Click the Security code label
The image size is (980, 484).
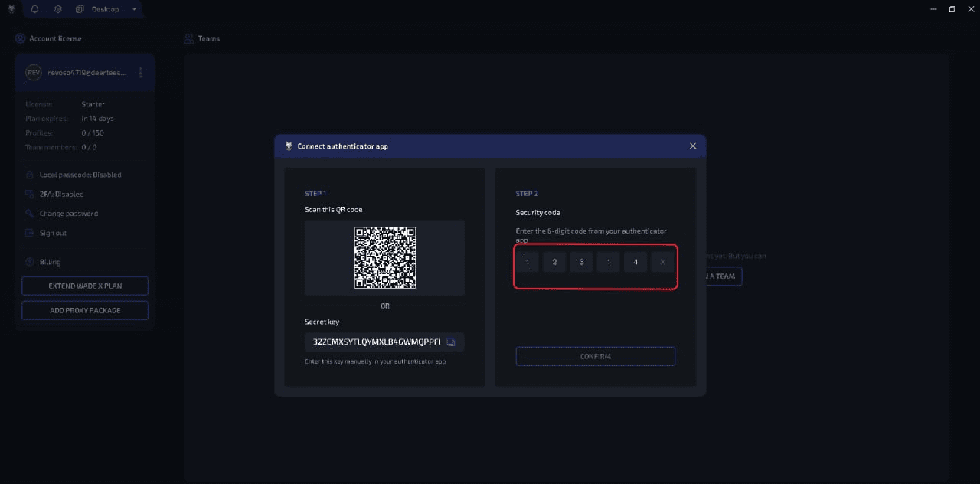point(538,213)
